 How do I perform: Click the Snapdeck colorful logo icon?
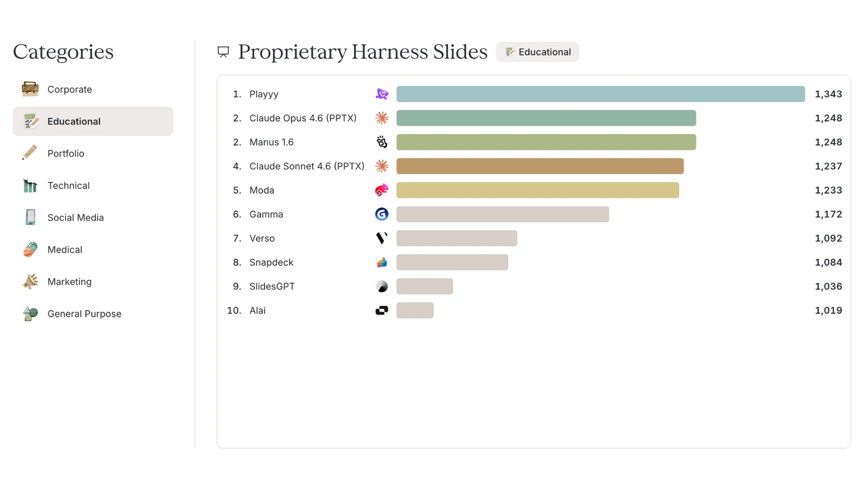tap(382, 262)
